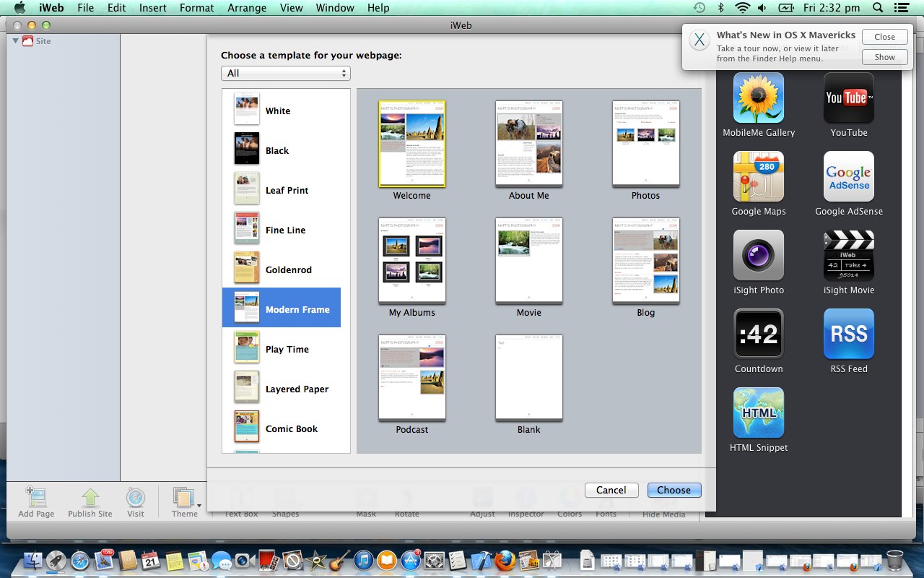
Task: Click the Choose button
Action: pyautogui.click(x=674, y=490)
